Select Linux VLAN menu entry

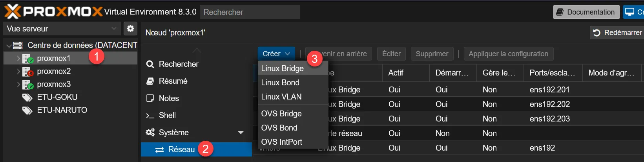(x=281, y=97)
